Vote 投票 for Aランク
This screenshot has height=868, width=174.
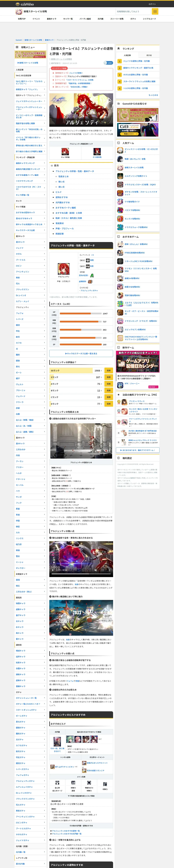pos(109,384)
